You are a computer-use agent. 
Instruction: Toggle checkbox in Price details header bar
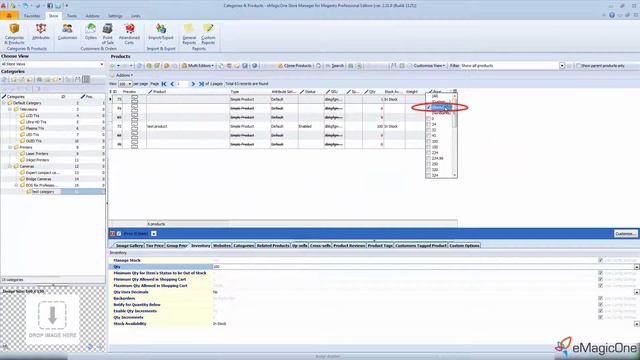click(x=119, y=233)
